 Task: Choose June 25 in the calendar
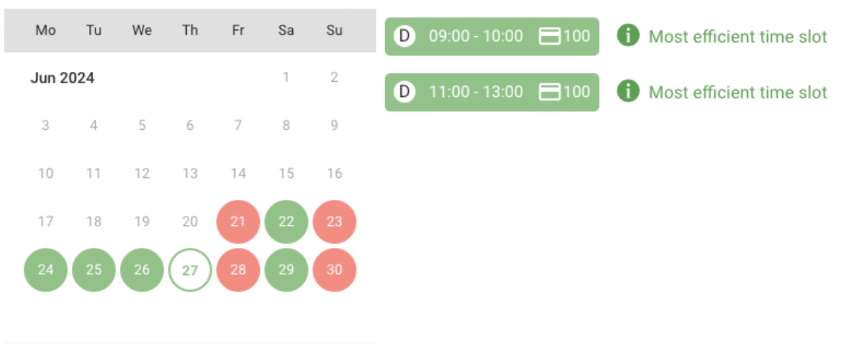(94, 270)
